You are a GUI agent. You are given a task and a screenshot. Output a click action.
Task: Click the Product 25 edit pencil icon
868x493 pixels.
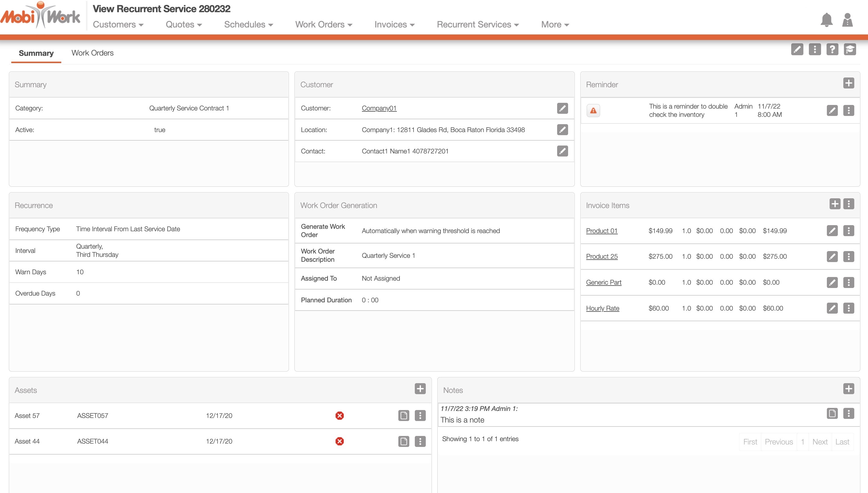click(832, 257)
